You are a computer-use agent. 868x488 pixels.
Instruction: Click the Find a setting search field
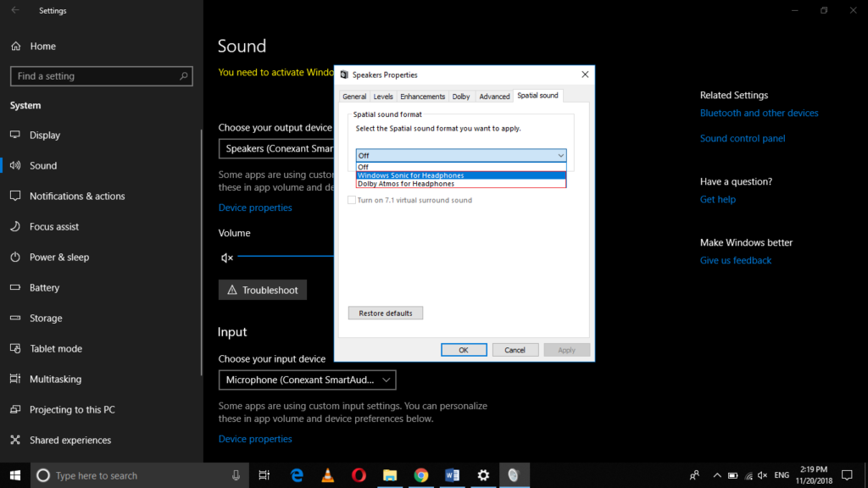(x=102, y=76)
